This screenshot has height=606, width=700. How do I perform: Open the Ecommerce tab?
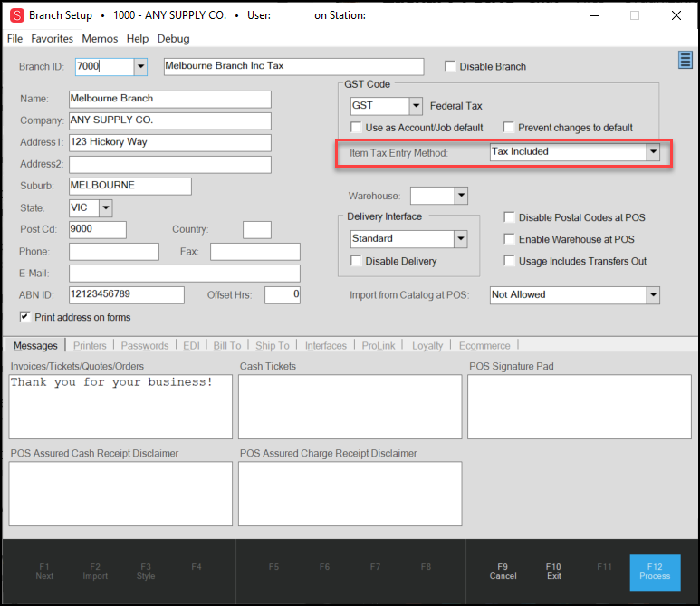pos(484,346)
